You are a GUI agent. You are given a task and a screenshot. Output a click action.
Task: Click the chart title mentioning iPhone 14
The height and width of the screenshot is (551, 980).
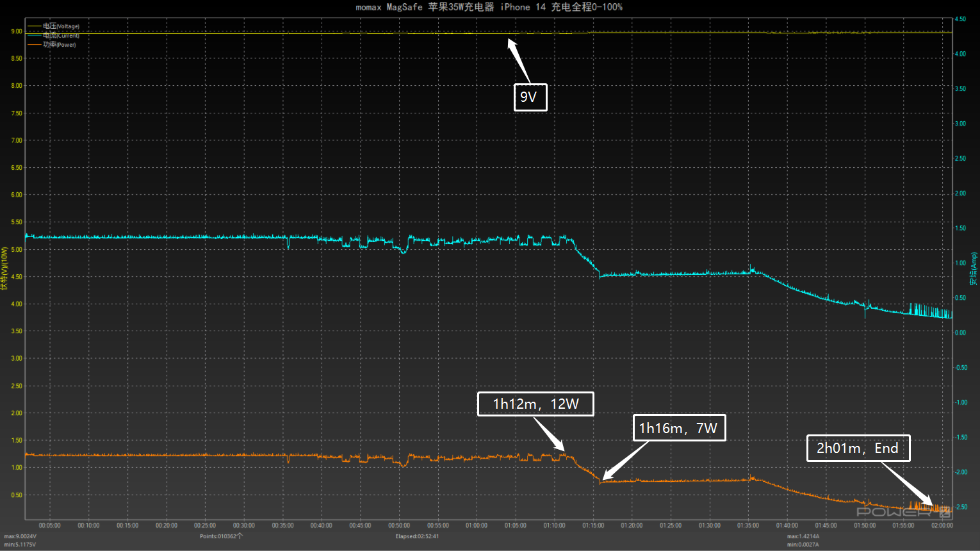coord(489,7)
